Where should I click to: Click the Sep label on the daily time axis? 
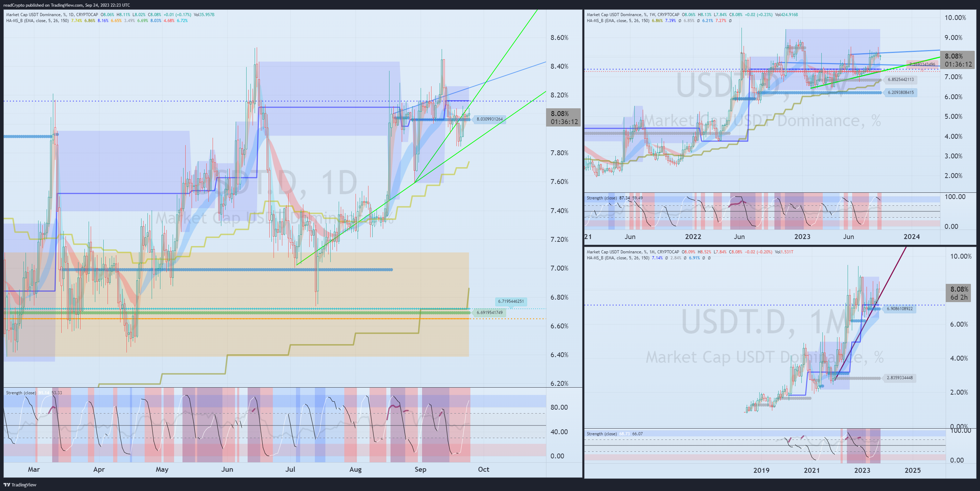(x=420, y=469)
